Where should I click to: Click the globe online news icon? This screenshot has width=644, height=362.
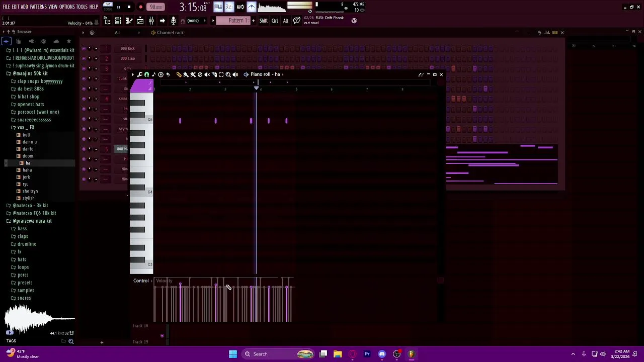(x=354, y=21)
